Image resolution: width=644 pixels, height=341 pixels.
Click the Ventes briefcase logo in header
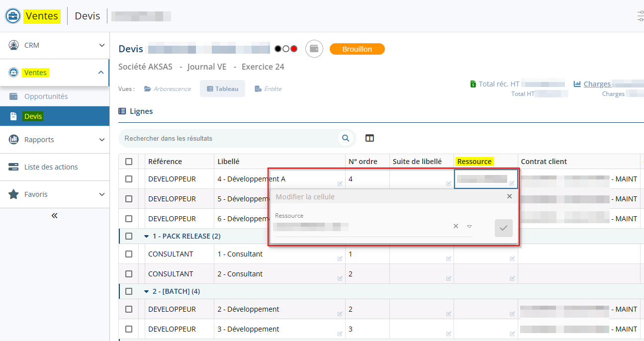click(13, 16)
